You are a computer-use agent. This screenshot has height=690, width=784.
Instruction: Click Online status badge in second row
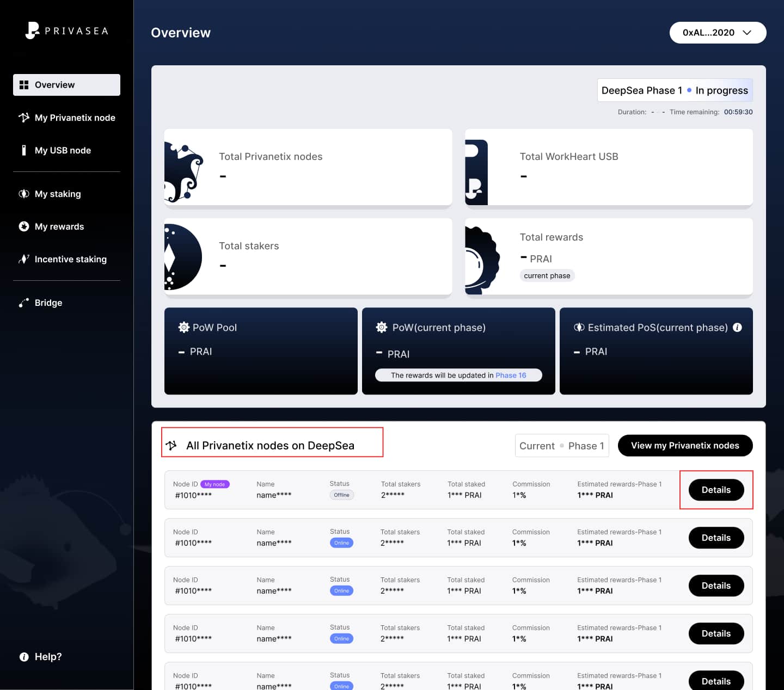(x=341, y=543)
